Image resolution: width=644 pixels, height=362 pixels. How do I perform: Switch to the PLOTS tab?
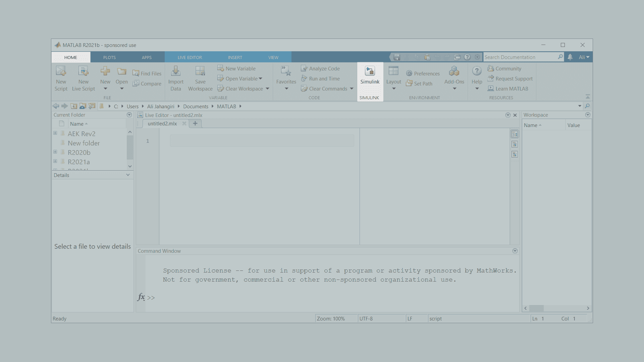coord(109,57)
